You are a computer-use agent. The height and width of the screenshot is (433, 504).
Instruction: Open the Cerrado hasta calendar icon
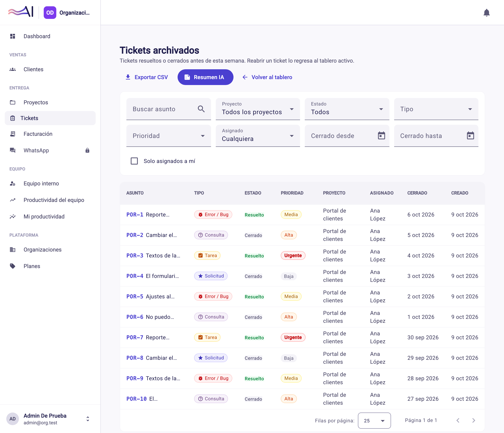(470, 135)
